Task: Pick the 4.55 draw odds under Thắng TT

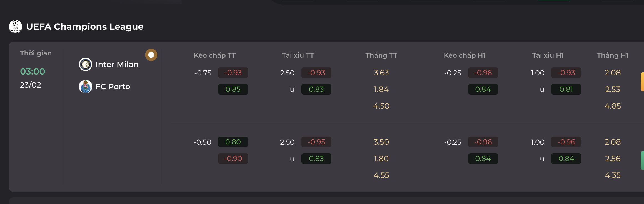Action: pos(381,175)
